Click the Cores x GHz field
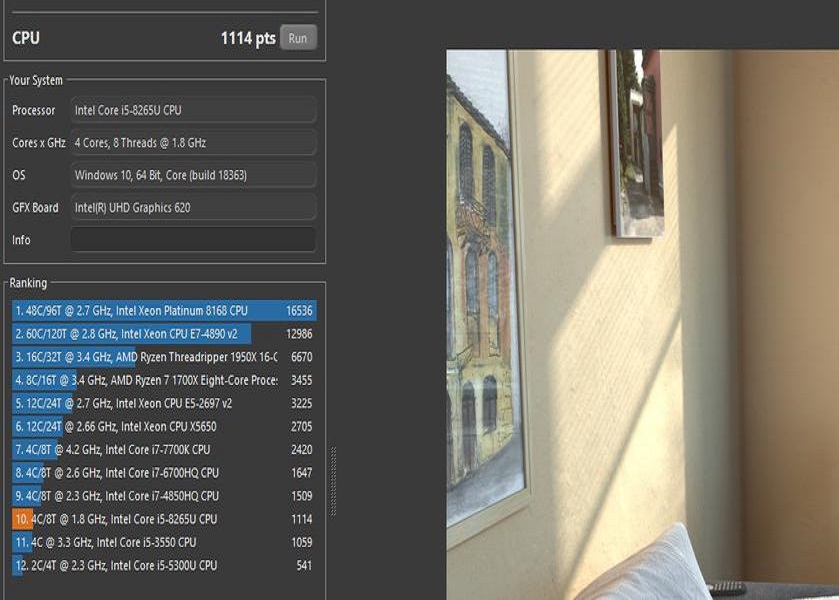839x600 pixels. click(193, 143)
